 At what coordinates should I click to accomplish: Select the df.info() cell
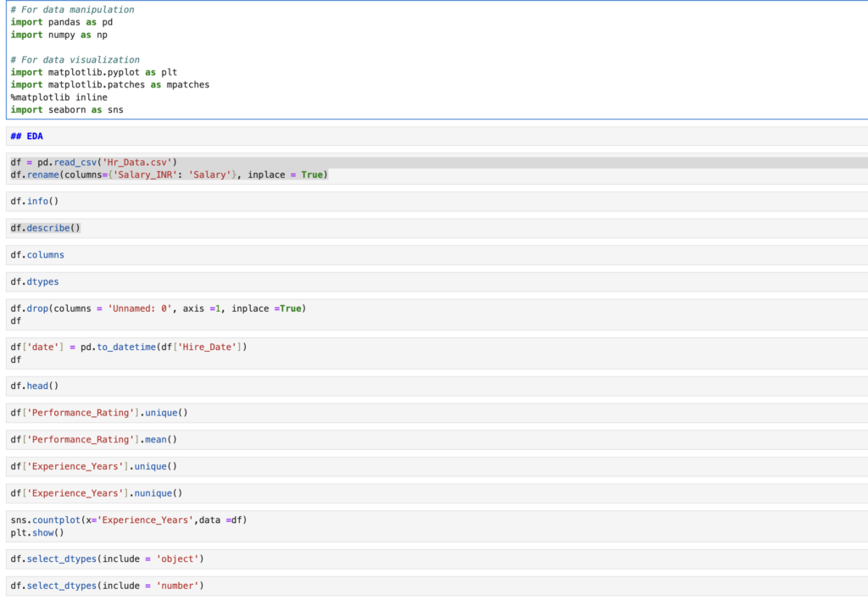[35, 202]
